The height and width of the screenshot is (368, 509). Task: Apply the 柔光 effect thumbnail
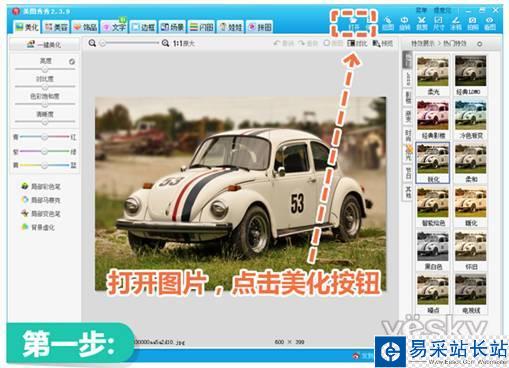433,75
